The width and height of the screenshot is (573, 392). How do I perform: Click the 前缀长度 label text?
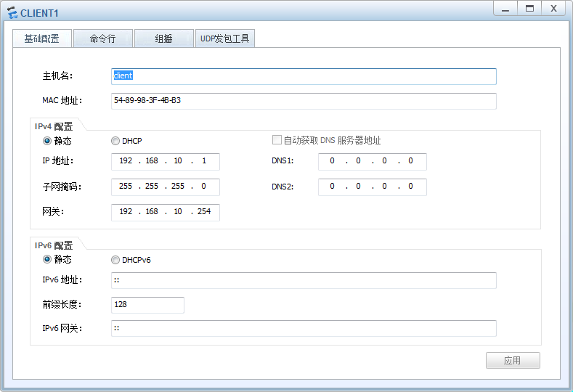point(62,304)
